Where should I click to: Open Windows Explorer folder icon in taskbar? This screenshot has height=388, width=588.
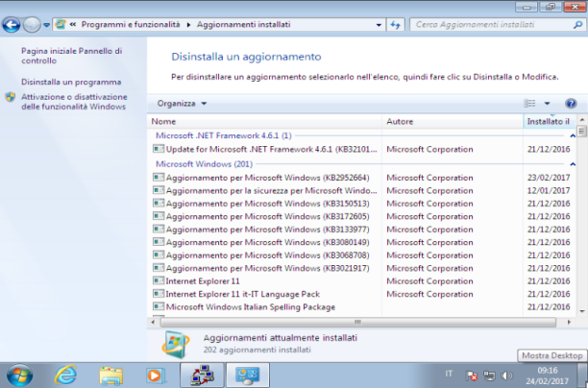pyautogui.click(x=111, y=376)
